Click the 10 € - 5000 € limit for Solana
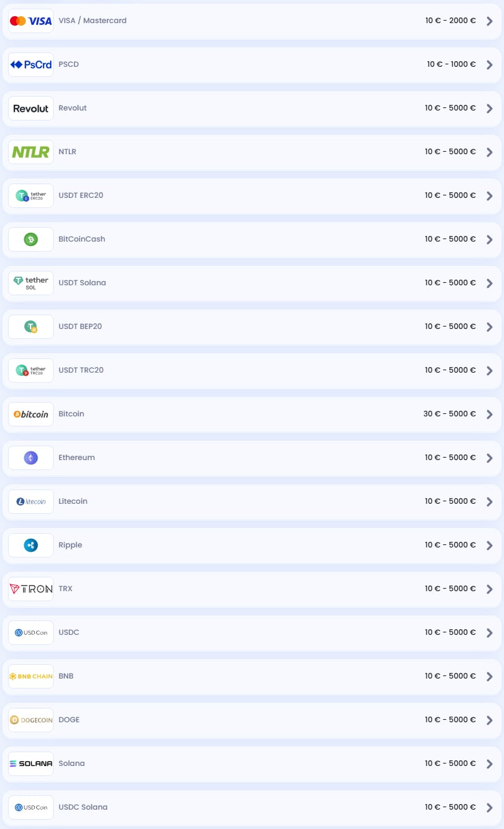The height and width of the screenshot is (829, 504). [450, 763]
